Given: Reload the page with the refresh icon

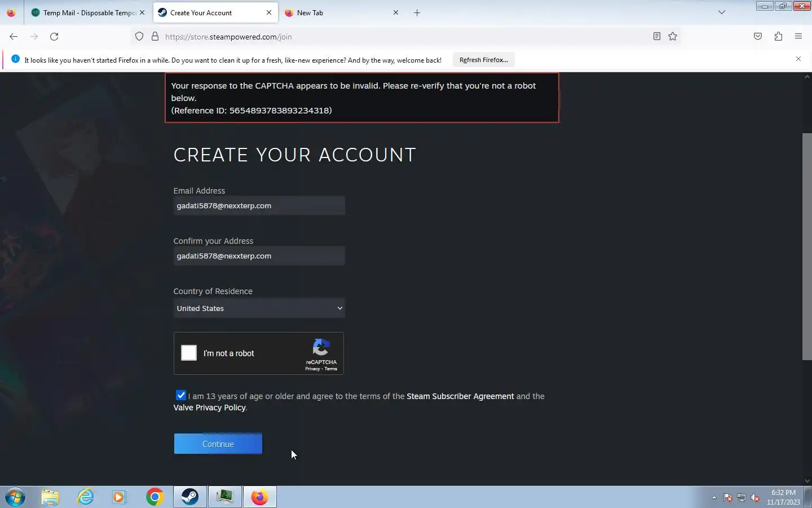Looking at the screenshot, I should (54, 37).
